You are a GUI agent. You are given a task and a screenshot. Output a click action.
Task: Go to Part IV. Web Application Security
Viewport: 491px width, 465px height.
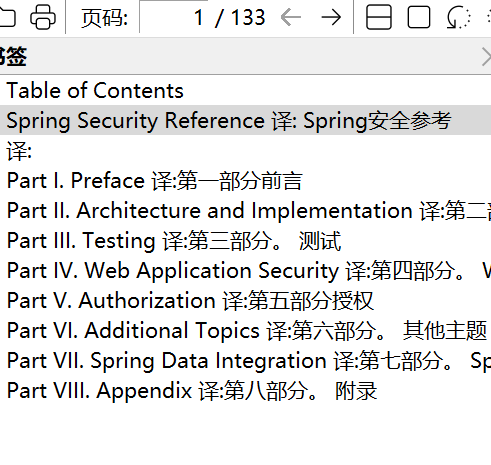(249, 271)
